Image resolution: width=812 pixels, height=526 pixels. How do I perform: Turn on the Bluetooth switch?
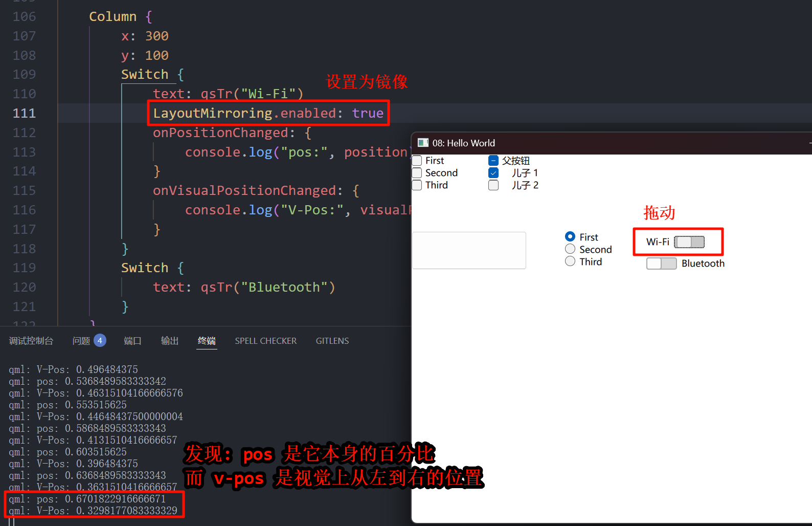[661, 264]
